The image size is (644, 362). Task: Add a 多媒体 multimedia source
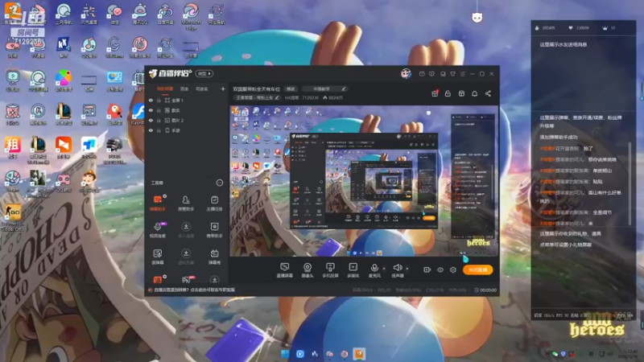(353, 270)
